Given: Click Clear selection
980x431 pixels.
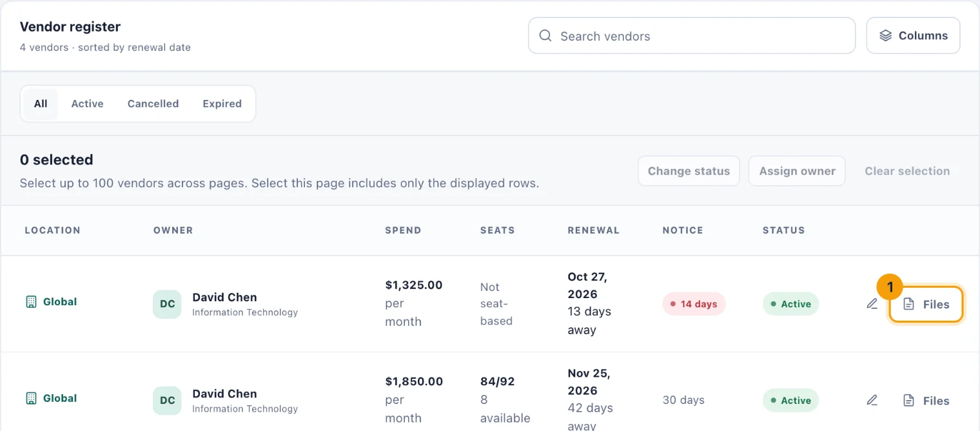Looking at the screenshot, I should click(x=907, y=171).
